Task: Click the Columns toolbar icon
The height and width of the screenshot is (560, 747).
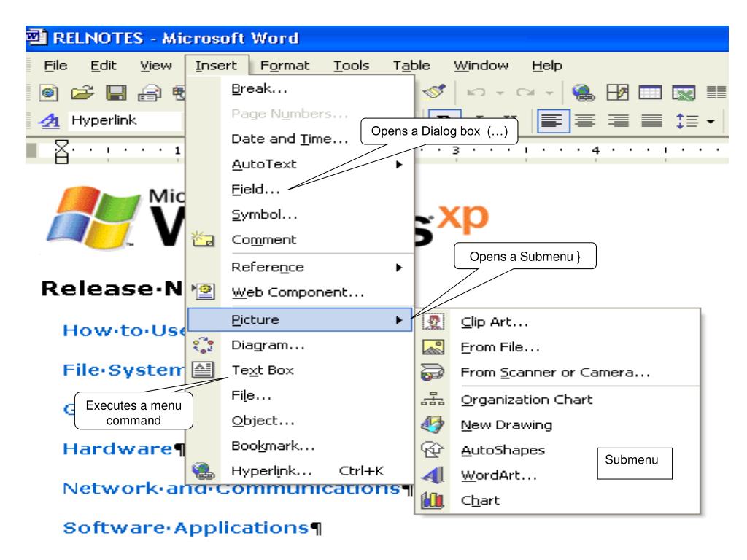Action: pyautogui.click(x=716, y=92)
